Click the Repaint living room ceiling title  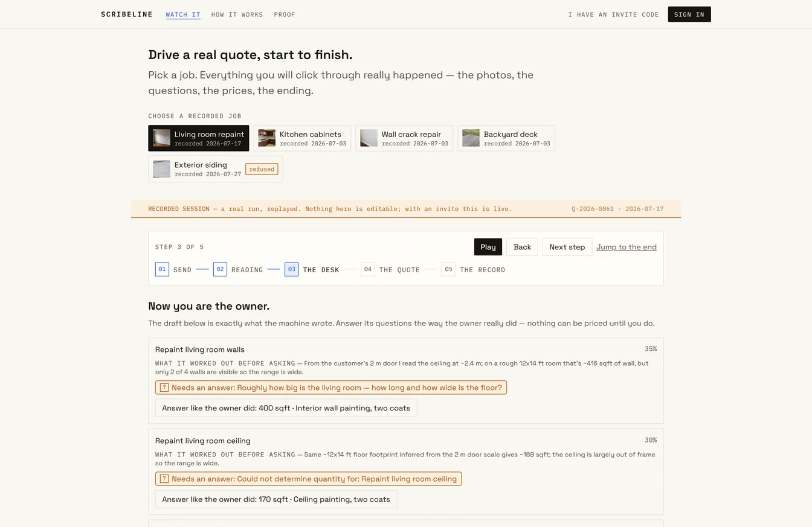point(203,441)
